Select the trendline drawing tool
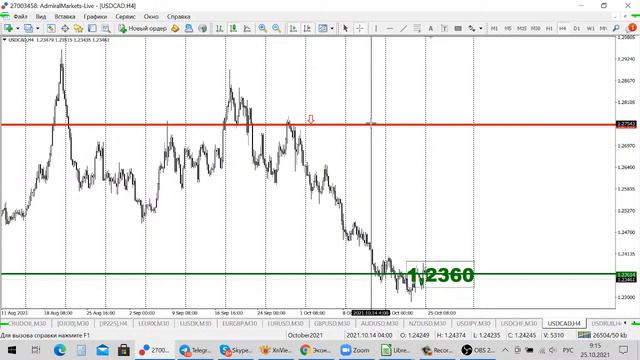This screenshot has height=360, width=640. click(403, 28)
